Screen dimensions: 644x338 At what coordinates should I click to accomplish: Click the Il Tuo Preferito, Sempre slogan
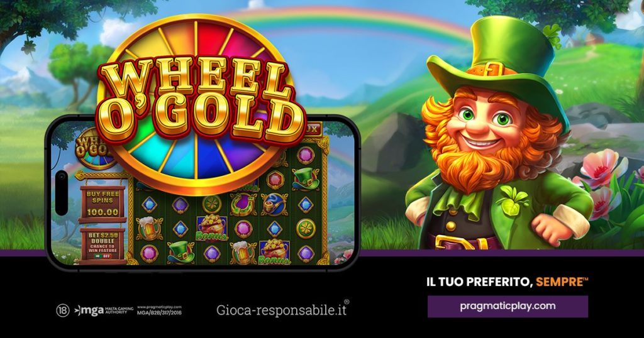(x=508, y=281)
